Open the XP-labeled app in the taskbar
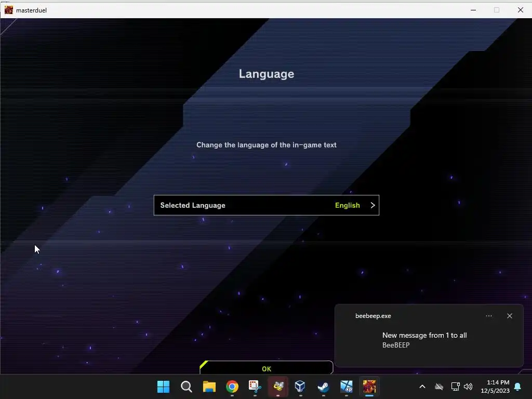This screenshot has width=532, height=399. (347, 387)
